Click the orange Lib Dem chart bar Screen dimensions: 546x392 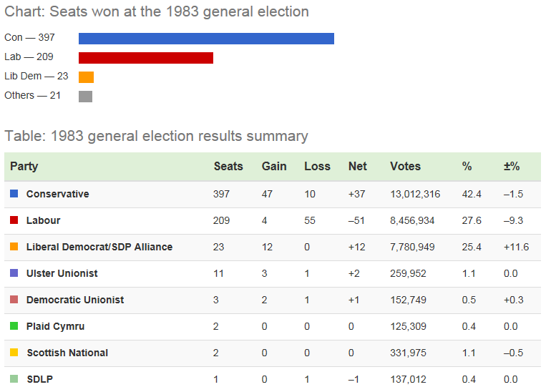coord(87,77)
